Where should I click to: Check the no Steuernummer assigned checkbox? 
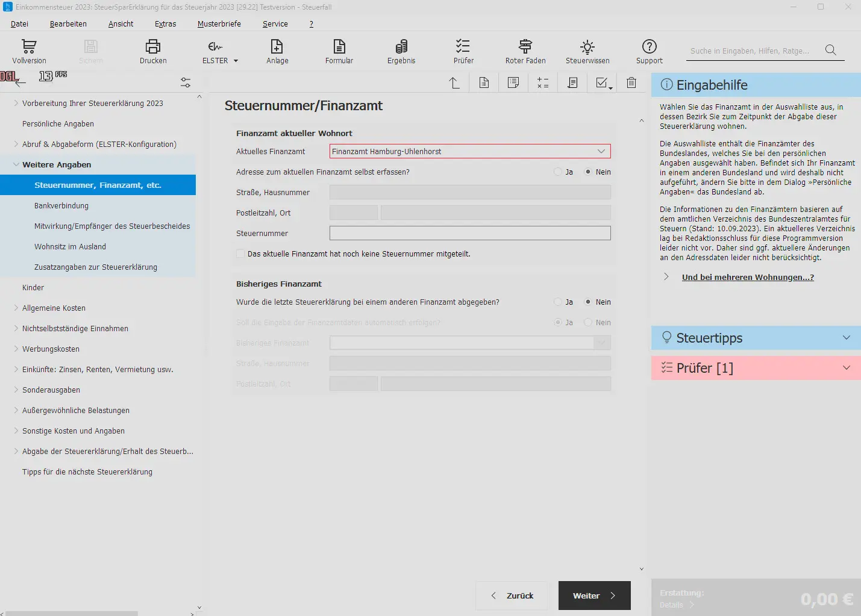[241, 254]
